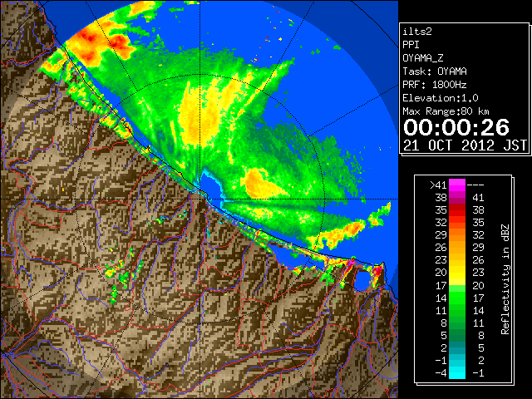Click the radar site at the crosshair center
Viewport: 532px width, 399px height.
(x=199, y=199)
